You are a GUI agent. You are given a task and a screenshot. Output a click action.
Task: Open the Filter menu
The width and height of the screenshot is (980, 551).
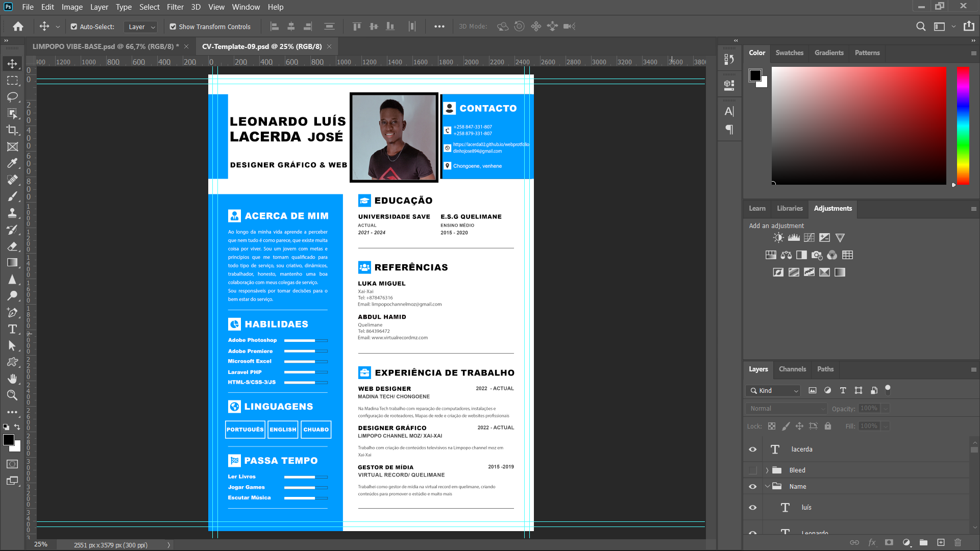[175, 7]
